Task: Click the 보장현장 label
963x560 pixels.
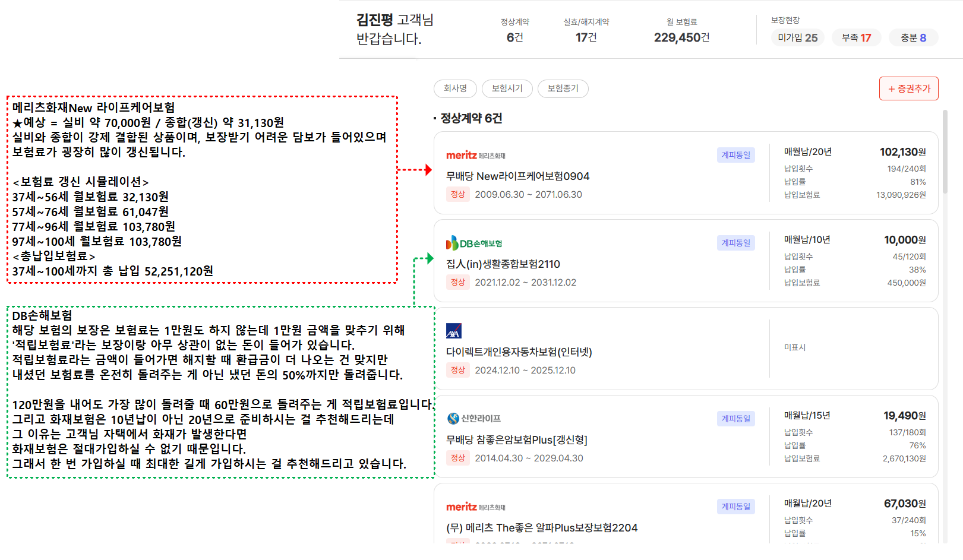Action: pyautogui.click(x=785, y=20)
